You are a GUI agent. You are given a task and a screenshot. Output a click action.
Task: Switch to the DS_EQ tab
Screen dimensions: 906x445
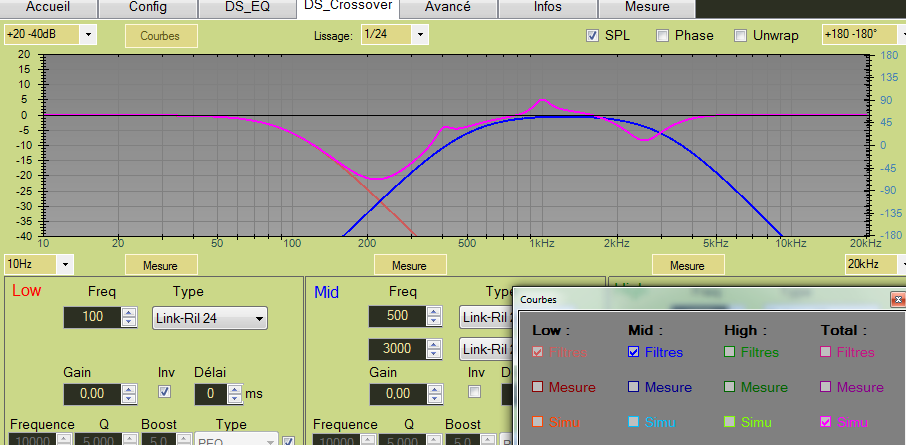246,7
